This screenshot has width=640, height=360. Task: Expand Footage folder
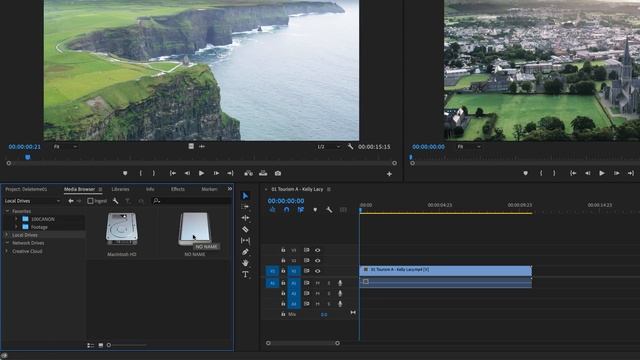coord(16,227)
